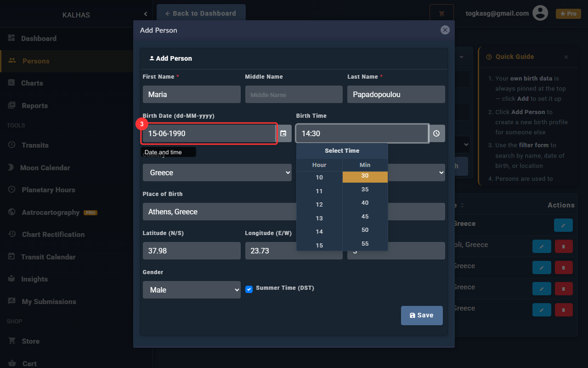The image size is (588, 368).
Task: Expand the Gender dropdown showing Male
Action: [192, 290]
